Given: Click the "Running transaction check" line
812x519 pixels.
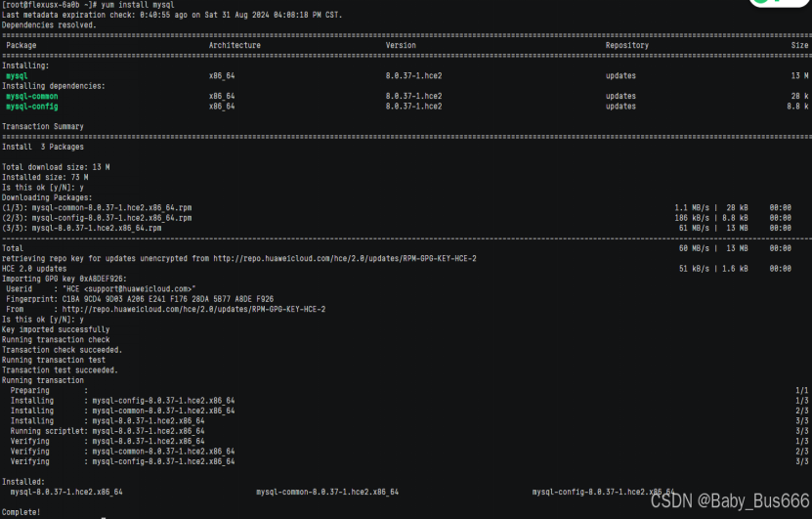Looking at the screenshot, I should coord(56,340).
